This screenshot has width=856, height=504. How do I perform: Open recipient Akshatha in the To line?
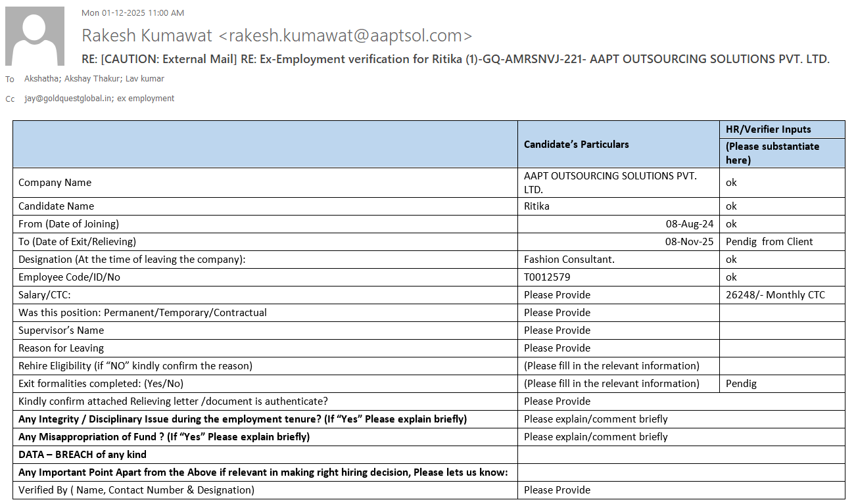pos(41,79)
